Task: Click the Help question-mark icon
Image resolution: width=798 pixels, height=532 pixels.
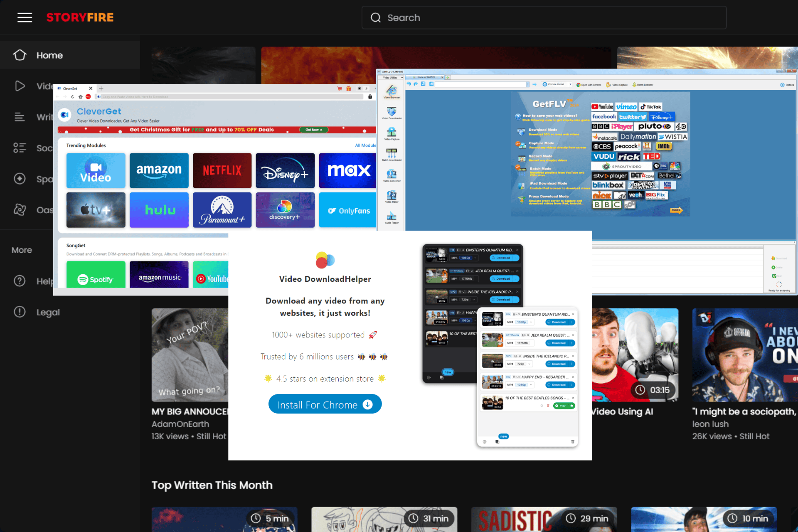Action: pos(20,281)
